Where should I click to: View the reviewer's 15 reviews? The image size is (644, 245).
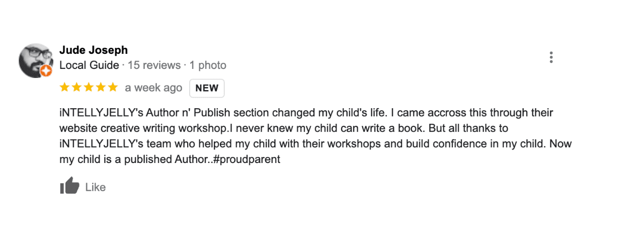(x=154, y=65)
